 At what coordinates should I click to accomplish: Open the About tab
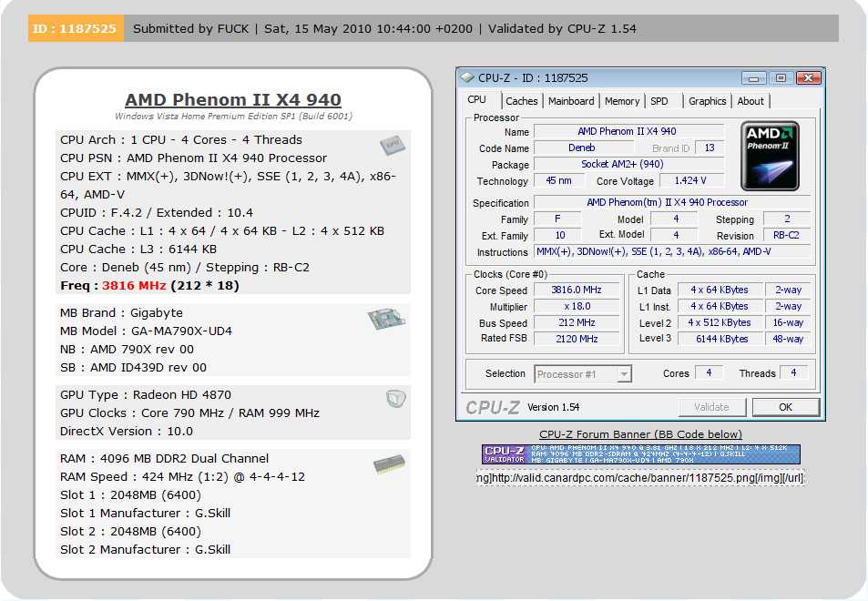(x=751, y=101)
